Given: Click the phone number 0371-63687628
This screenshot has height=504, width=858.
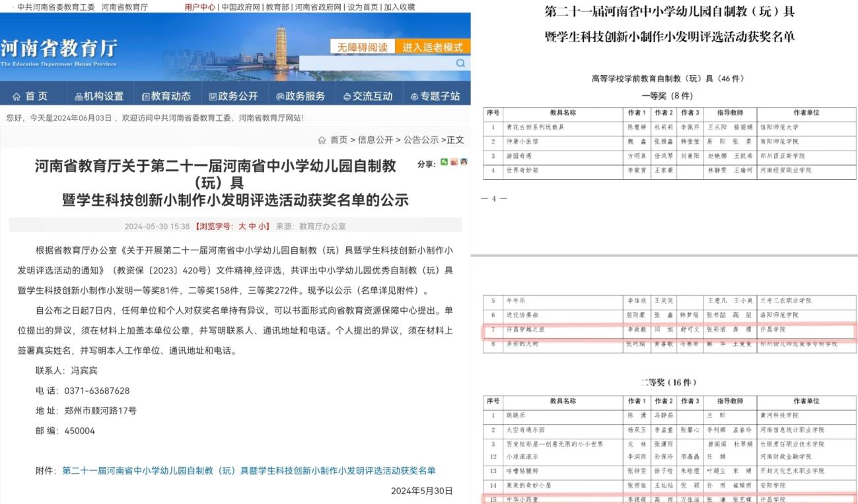Looking at the screenshot, I should click(97, 390).
